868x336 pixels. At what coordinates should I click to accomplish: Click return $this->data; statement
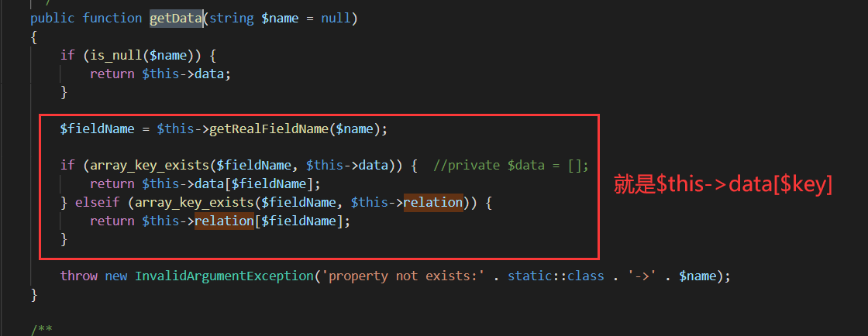pos(160,74)
